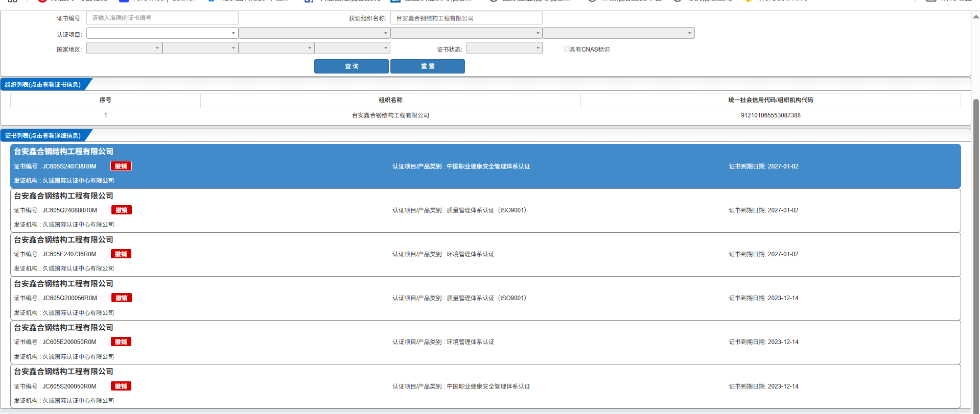Click the 查询 search button
The height and width of the screenshot is (414, 980).
352,66
